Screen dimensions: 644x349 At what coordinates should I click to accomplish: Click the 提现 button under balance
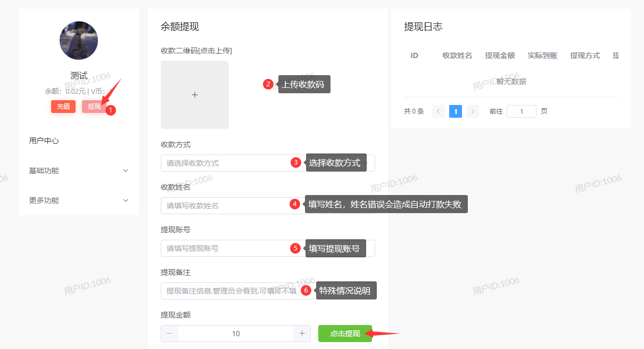point(94,107)
